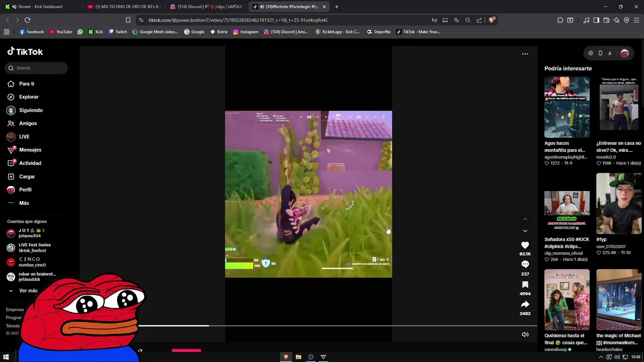Screen dimensions: 644x362
Task: Toggle browser sidebar panel
Action: click(x=596, y=20)
